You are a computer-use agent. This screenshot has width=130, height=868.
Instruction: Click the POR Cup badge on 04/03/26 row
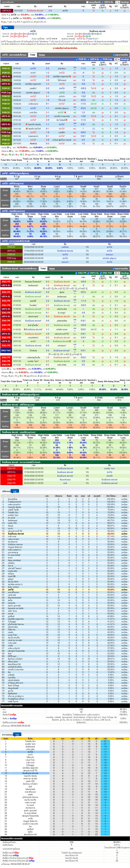6,92
